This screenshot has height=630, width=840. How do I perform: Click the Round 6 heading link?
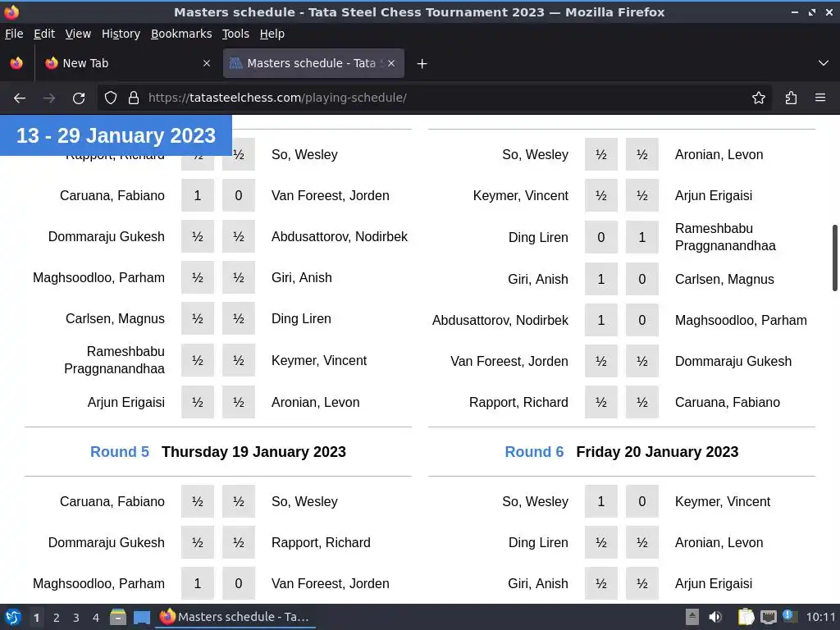(x=534, y=452)
